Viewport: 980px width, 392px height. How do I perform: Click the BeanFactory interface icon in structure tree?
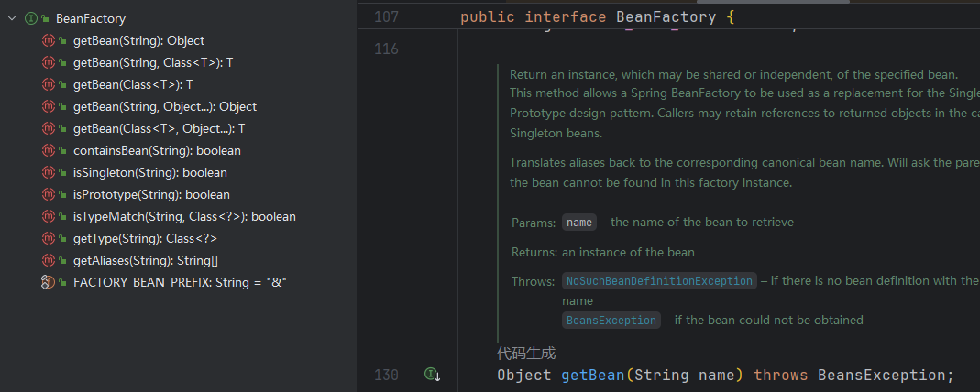click(30, 18)
